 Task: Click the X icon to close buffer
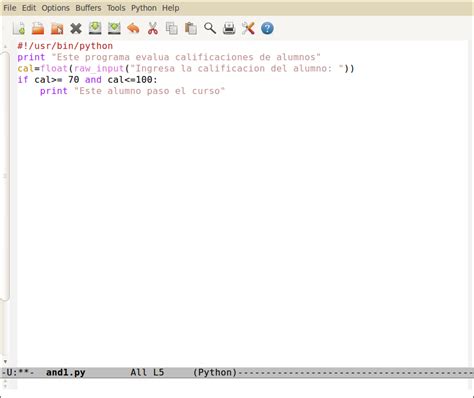point(76,29)
